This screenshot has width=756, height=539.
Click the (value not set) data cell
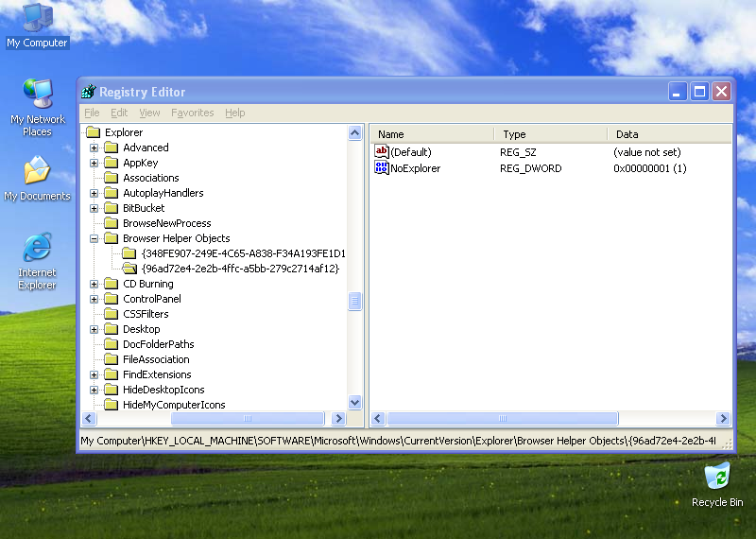click(x=647, y=152)
